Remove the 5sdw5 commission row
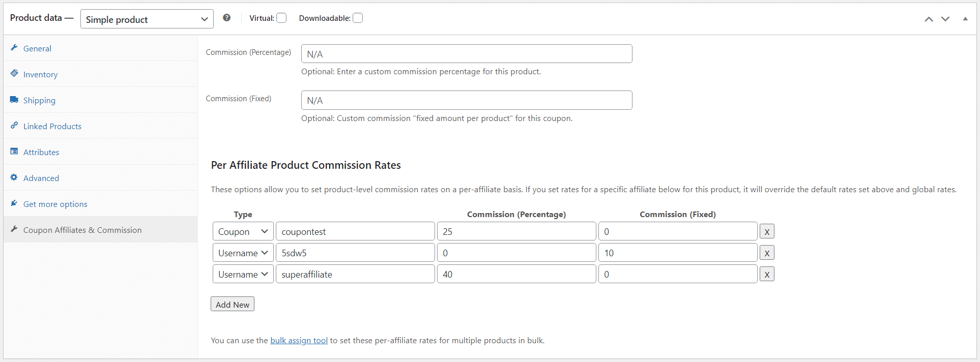 coord(767,253)
